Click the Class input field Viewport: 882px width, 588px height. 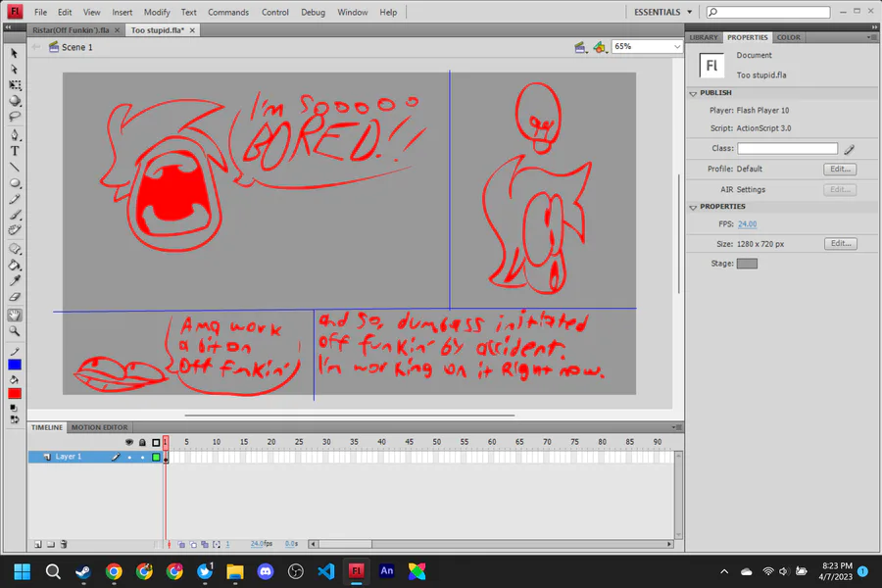(788, 149)
